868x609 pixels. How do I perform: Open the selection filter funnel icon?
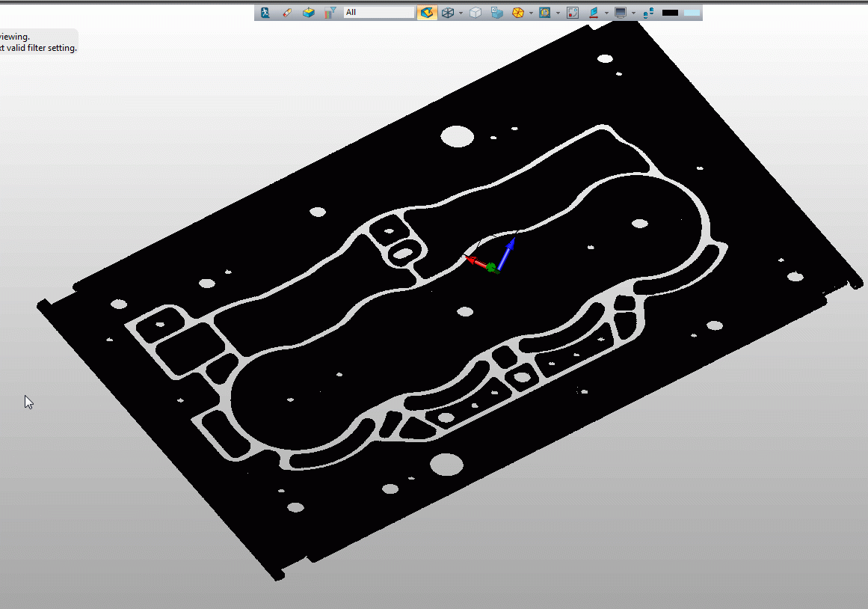click(x=330, y=12)
